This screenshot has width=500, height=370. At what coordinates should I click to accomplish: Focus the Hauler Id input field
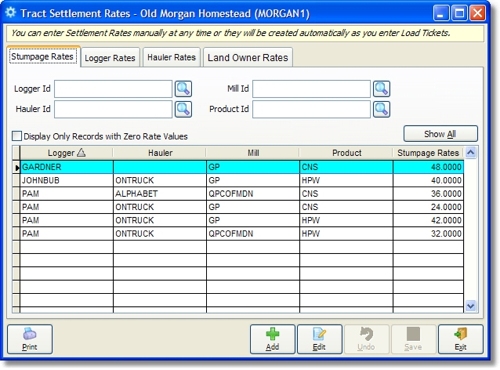pyautogui.click(x=113, y=109)
